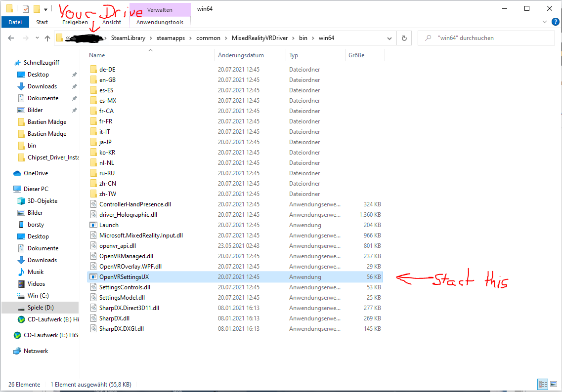Click MixedRealityVRDriver in the address path
562x392 pixels.
pyautogui.click(x=259, y=38)
